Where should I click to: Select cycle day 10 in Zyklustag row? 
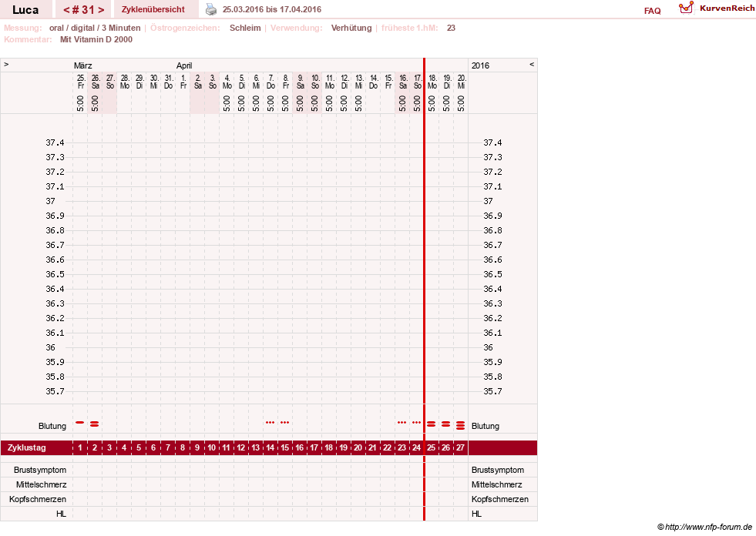(x=212, y=447)
